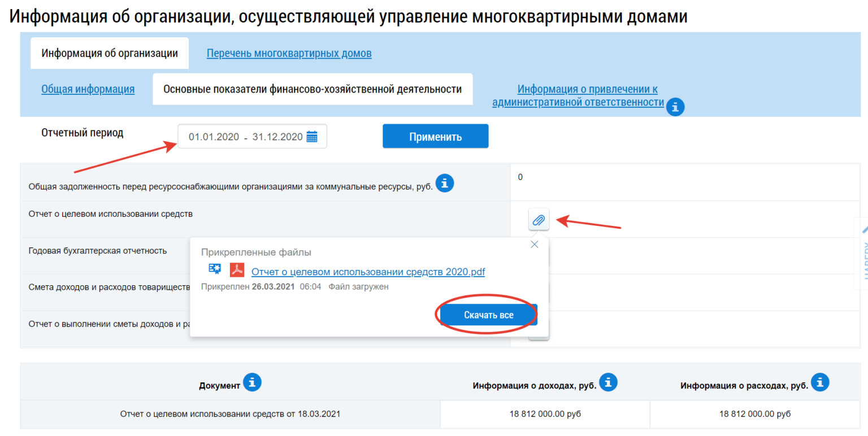Screen dimensions: 868x436
Task: Click the Файл загружен status text
Action: click(x=359, y=287)
